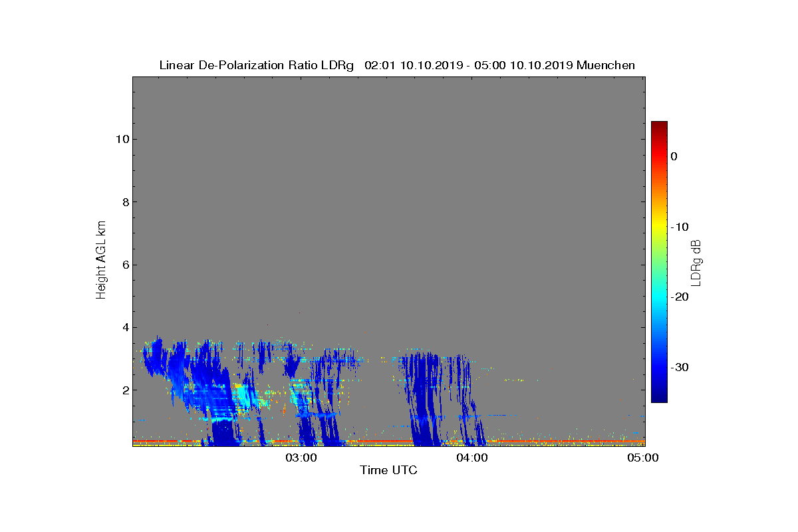Click the cyan high-LDR patch near 02:40

point(245,396)
